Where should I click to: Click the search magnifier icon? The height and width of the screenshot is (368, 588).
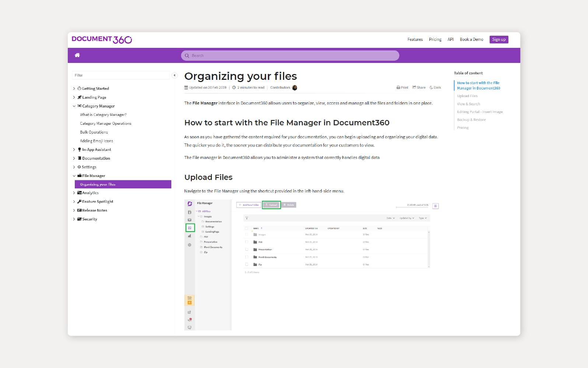pos(187,56)
